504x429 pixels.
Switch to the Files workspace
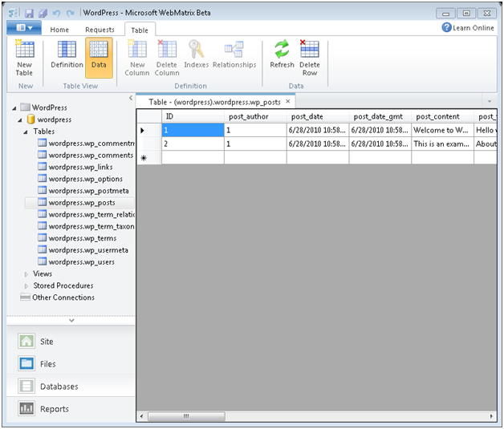pyautogui.click(x=71, y=364)
